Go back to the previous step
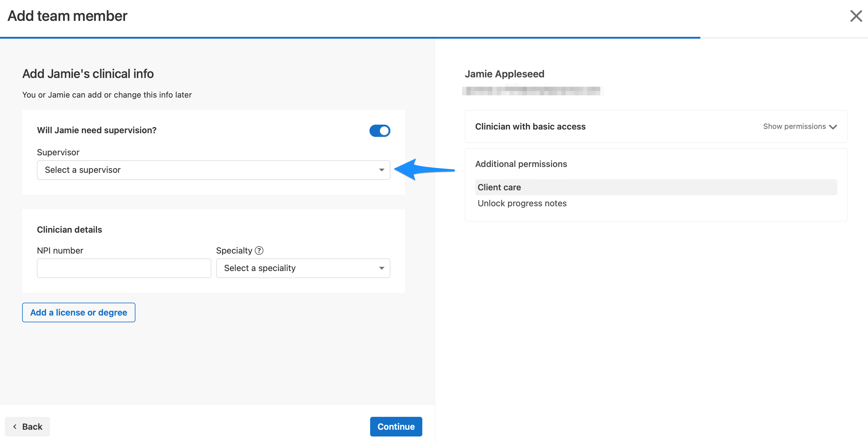This screenshot has width=868, height=442. pos(27,427)
